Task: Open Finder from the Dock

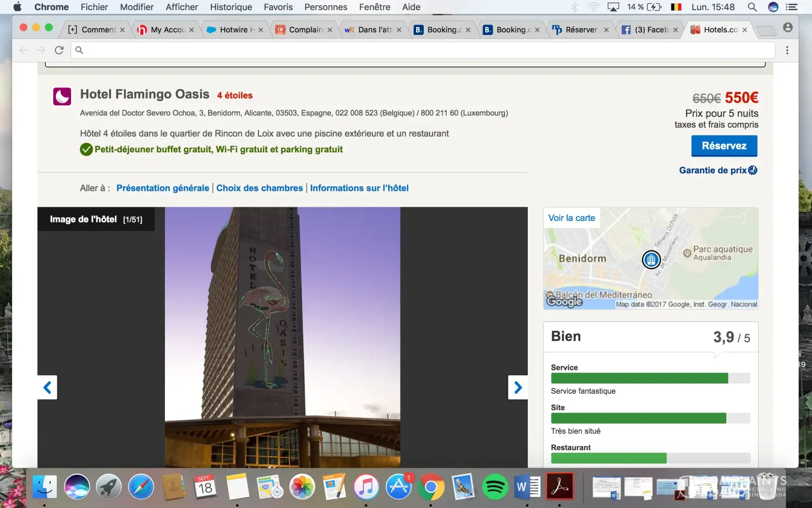Action: 45,487
